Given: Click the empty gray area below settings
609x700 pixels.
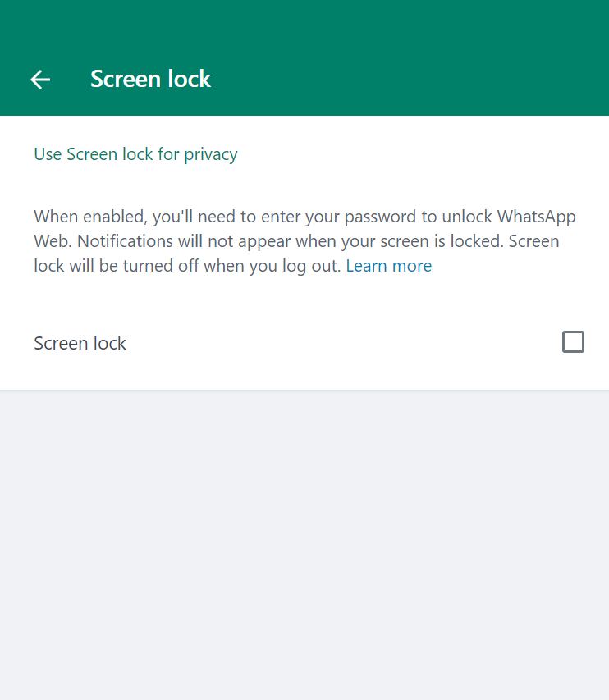Looking at the screenshot, I should pyautogui.click(x=304, y=542).
